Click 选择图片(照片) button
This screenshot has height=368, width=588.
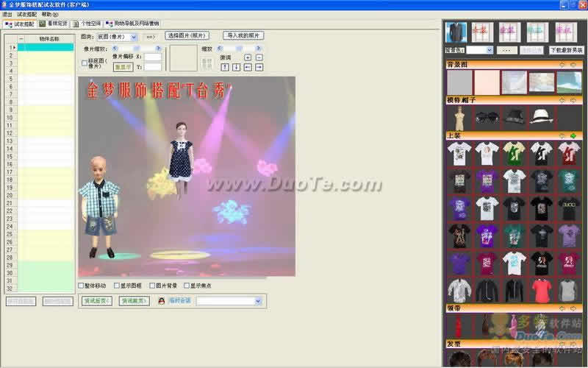pos(187,35)
